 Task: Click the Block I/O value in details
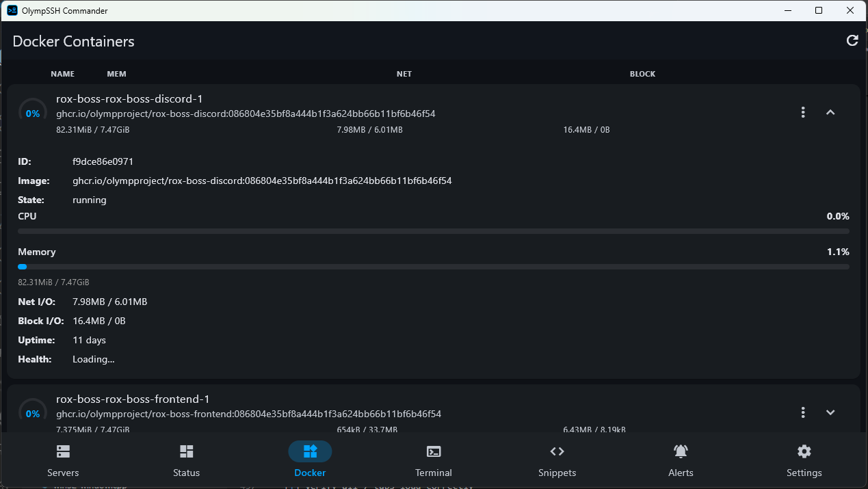tap(99, 321)
